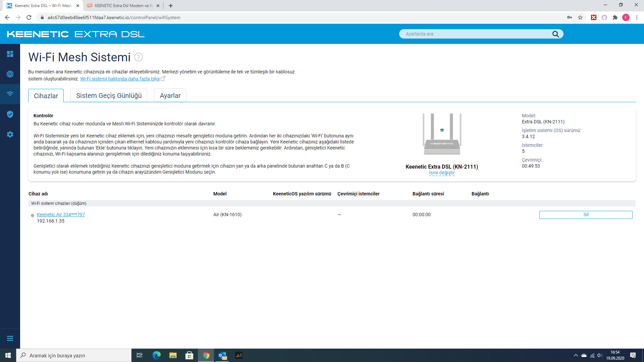644x362 pixels.
Task: Open Microsoft Store from the taskbar
Action: point(190,355)
